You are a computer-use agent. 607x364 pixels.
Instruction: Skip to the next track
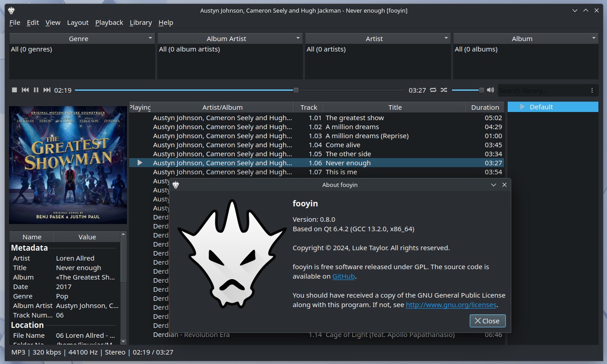pos(47,90)
